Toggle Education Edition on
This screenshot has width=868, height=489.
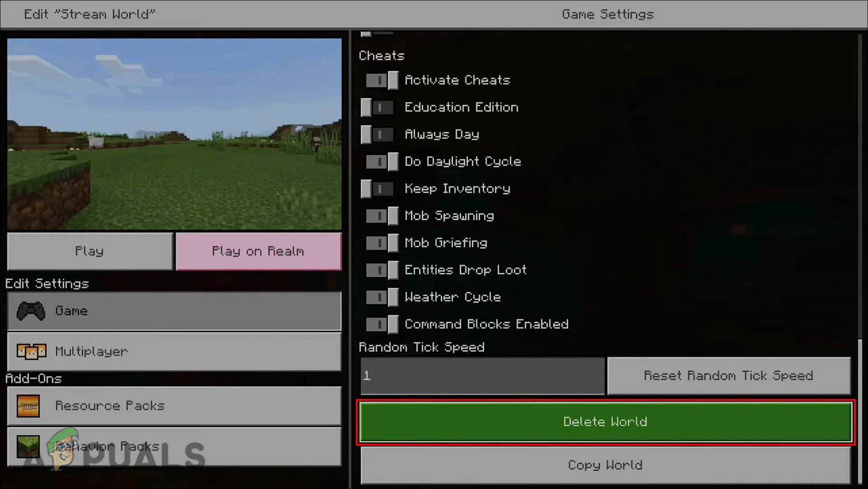coord(377,107)
